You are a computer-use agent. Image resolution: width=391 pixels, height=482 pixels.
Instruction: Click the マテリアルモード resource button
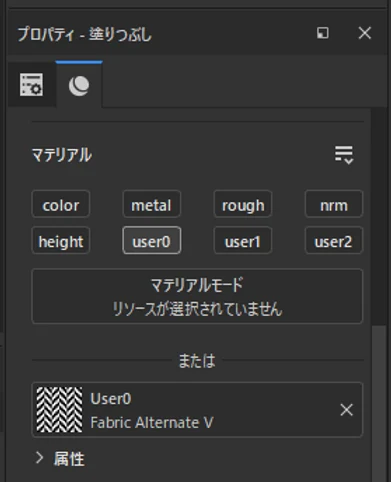pyautogui.click(x=197, y=296)
